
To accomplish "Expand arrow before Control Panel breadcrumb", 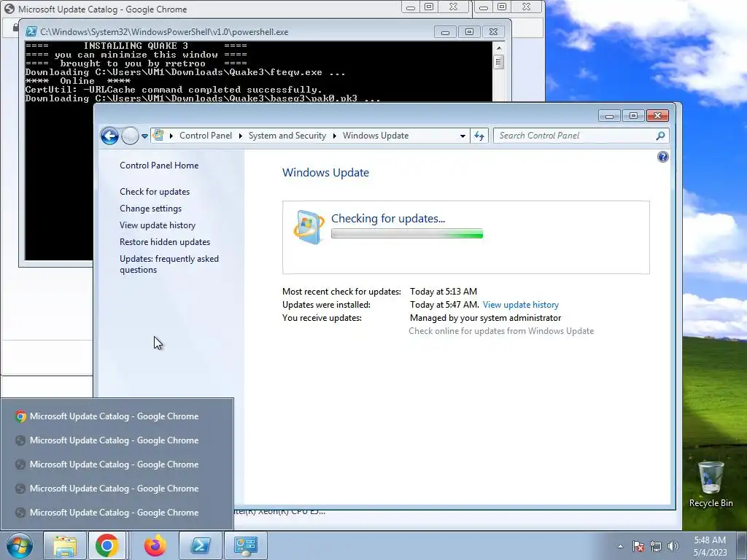I will (171, 136).
